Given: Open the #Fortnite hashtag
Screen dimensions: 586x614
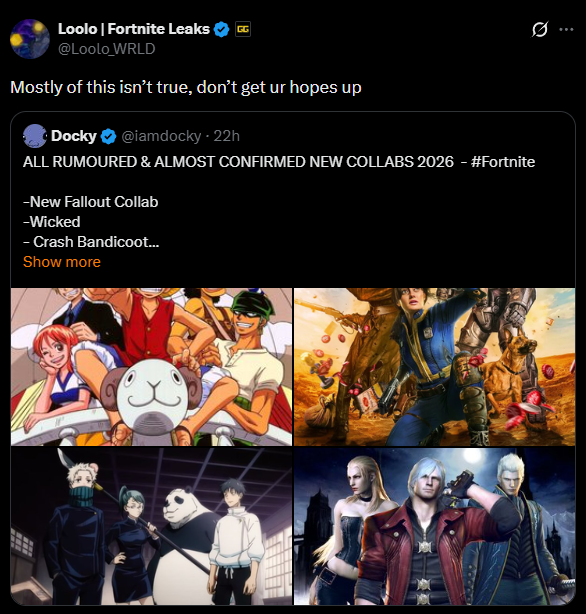Looking at the screenshot, I should (x=503, y=162).
